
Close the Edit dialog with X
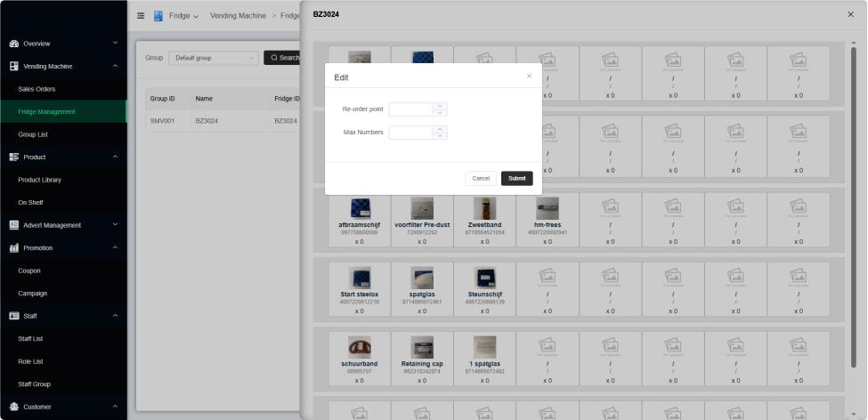point(529,76)
